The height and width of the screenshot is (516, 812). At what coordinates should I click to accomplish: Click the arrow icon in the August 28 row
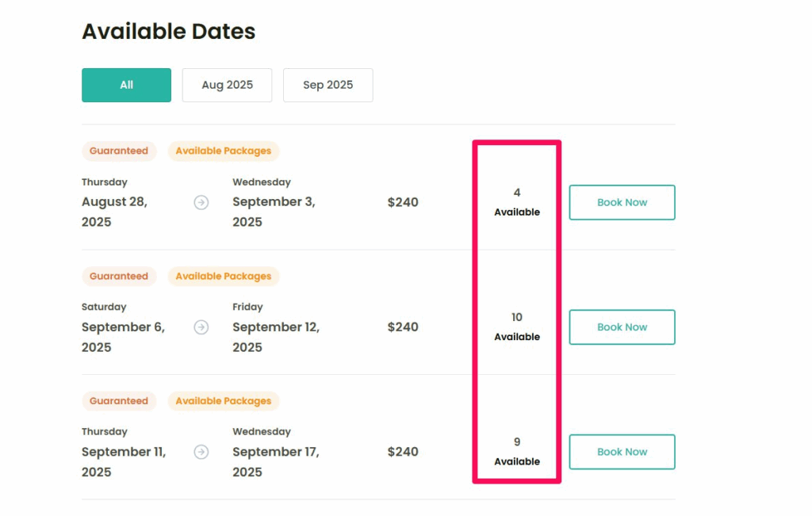click(201, 202)
